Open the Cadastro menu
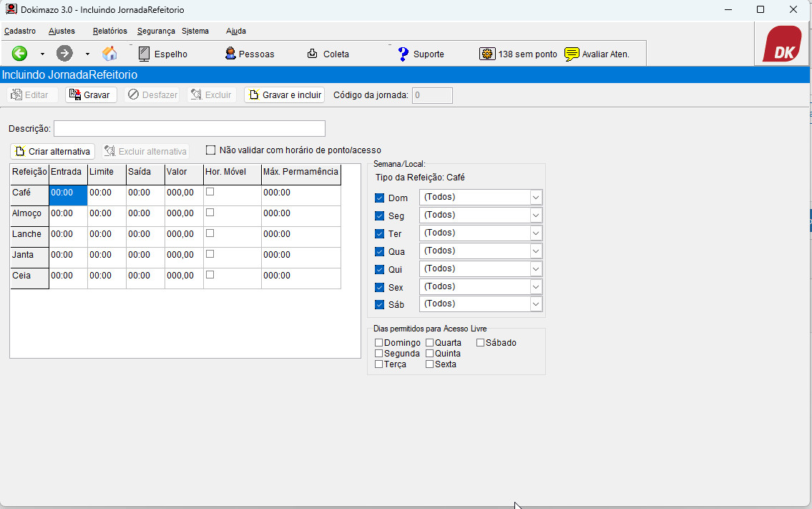The width and height of the screenshot is (812, 509). (x=20, y=31)
